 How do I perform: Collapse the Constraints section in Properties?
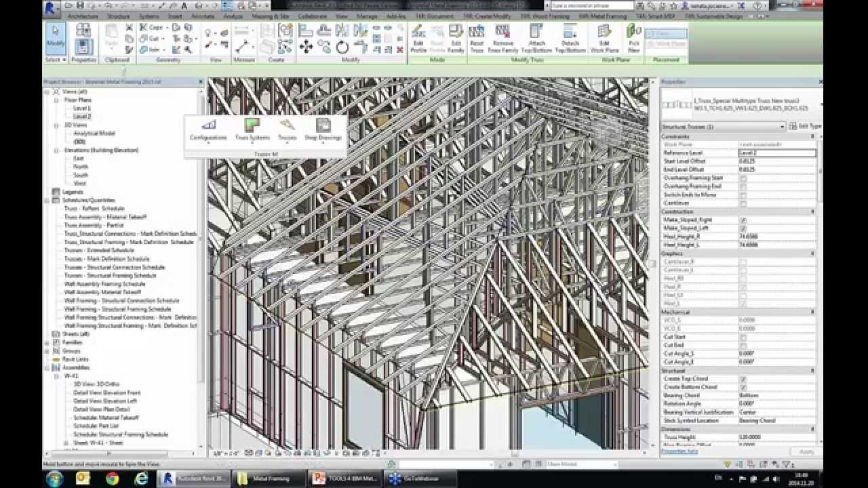812,137
